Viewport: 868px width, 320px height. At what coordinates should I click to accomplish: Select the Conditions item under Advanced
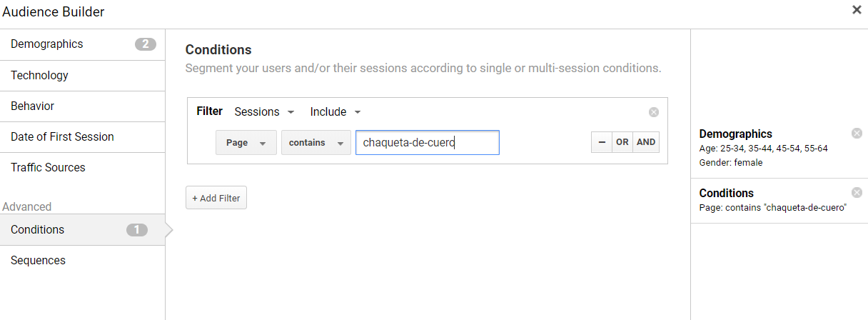(83, 230)
